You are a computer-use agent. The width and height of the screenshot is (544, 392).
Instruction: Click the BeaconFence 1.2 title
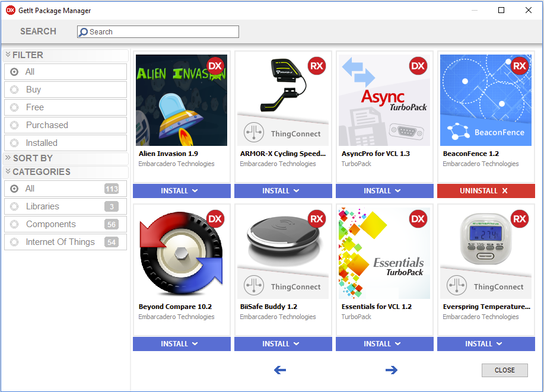(x=471, y=154)
